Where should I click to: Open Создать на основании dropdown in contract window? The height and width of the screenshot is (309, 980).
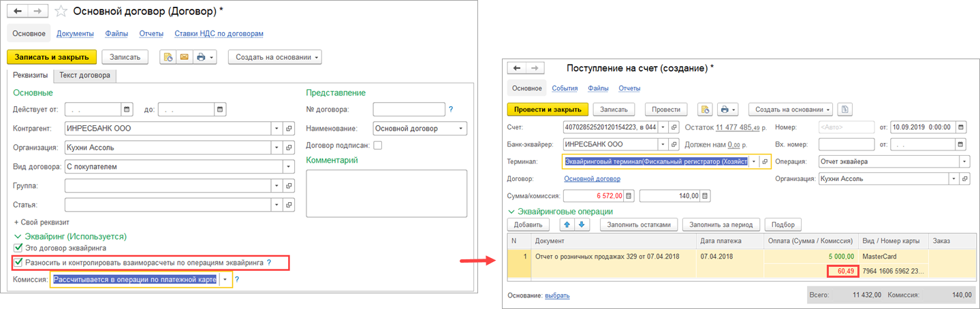click(275, 57)
